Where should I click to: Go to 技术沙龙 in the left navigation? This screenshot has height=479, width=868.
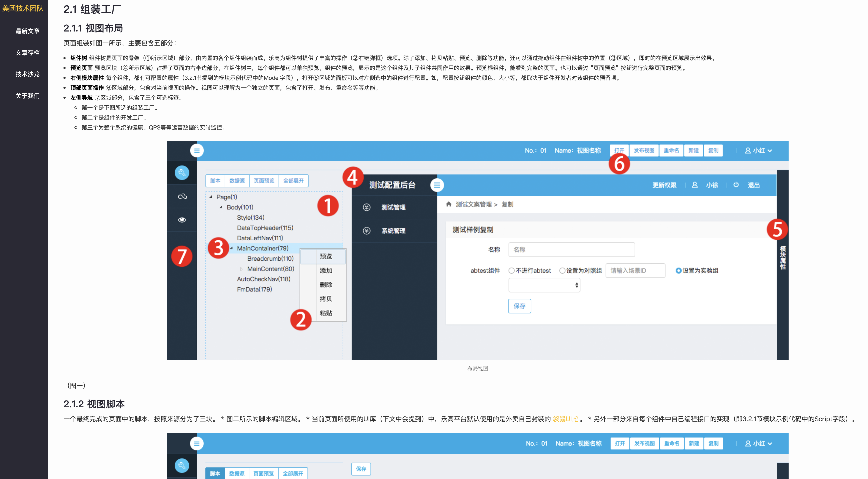coord(27,74)
